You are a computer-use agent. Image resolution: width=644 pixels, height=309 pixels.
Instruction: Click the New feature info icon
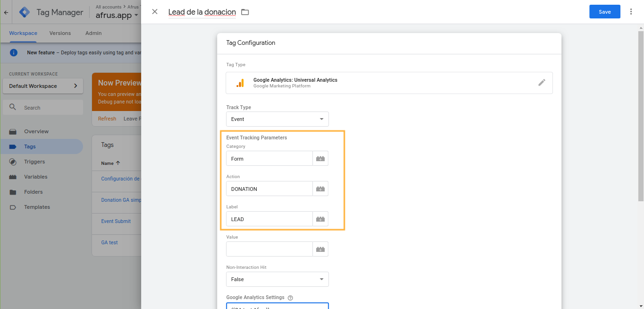[14, 52]
